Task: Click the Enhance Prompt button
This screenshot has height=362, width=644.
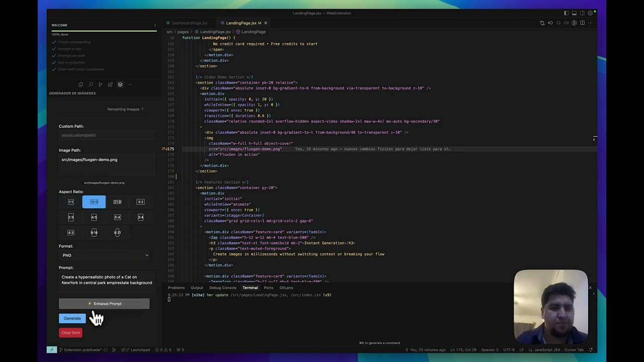Action: coord(104,304)
